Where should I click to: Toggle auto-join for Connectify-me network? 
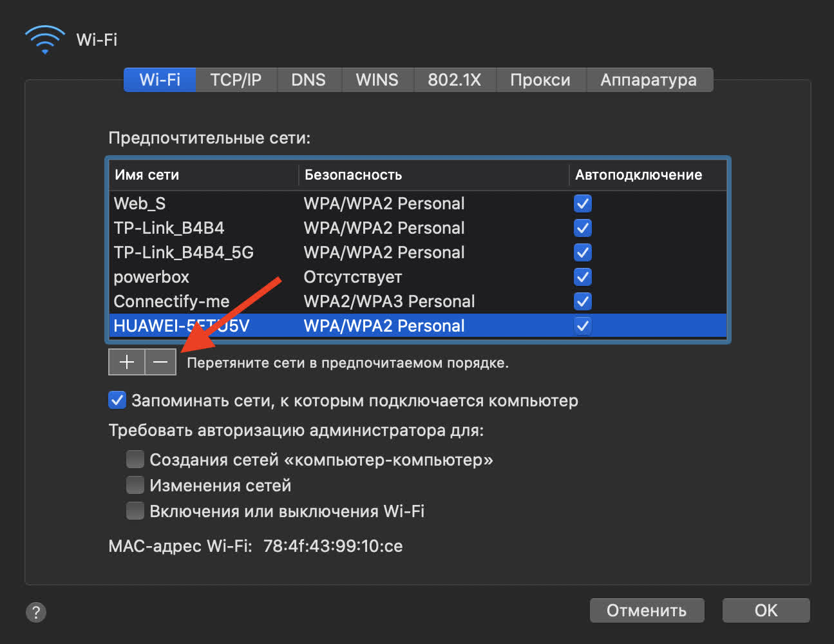(x=583, y=301)
